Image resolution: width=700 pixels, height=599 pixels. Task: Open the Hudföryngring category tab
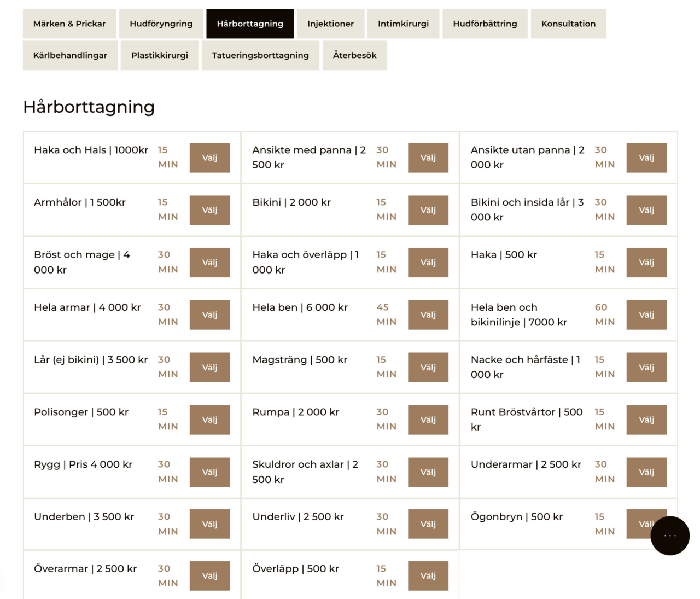pos(161,24)
